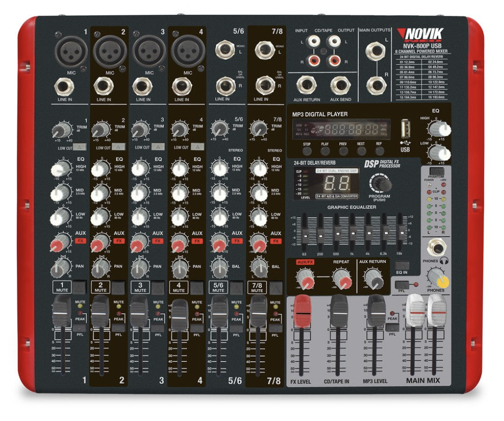
Task: Click channel 4 LINE IN jack
Action: pos(182,86)
